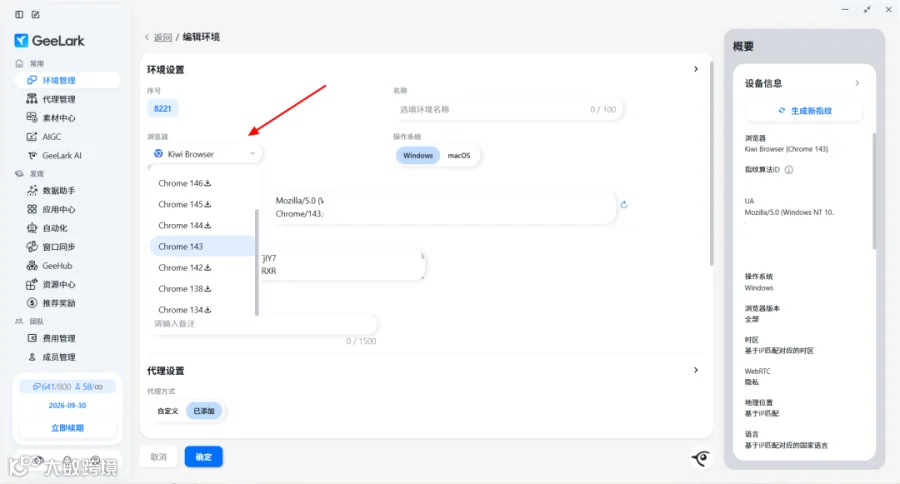Click the 取消 cancel button
900x484 pixels.
pos(158,457)
